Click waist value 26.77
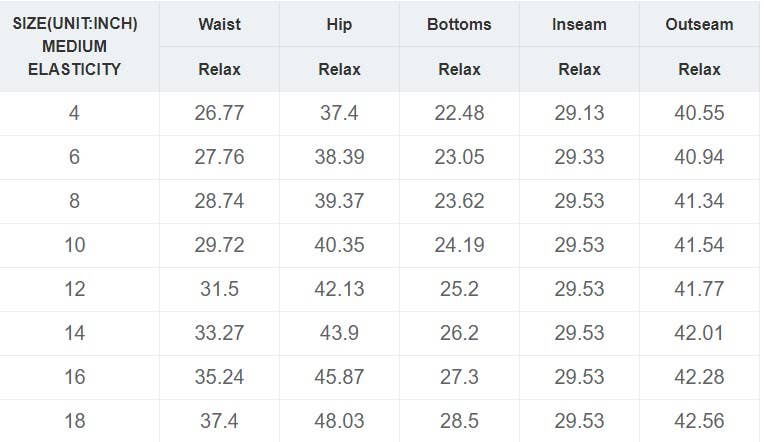Screen dimensions: 764x442 [x=219, y=113]
